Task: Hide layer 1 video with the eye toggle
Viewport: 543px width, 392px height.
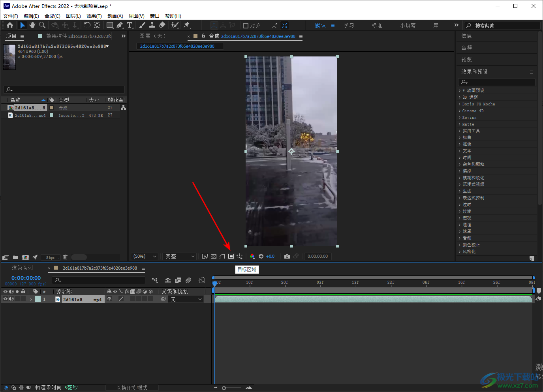Action: pos(6,299)
